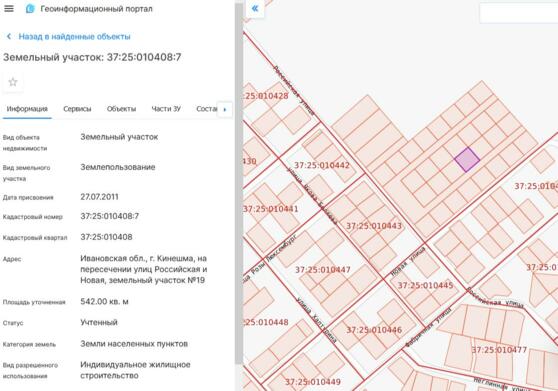Open the partially hidden Состав tab
558x391 pixels.
pyautogui.click(x=206, y=109)
